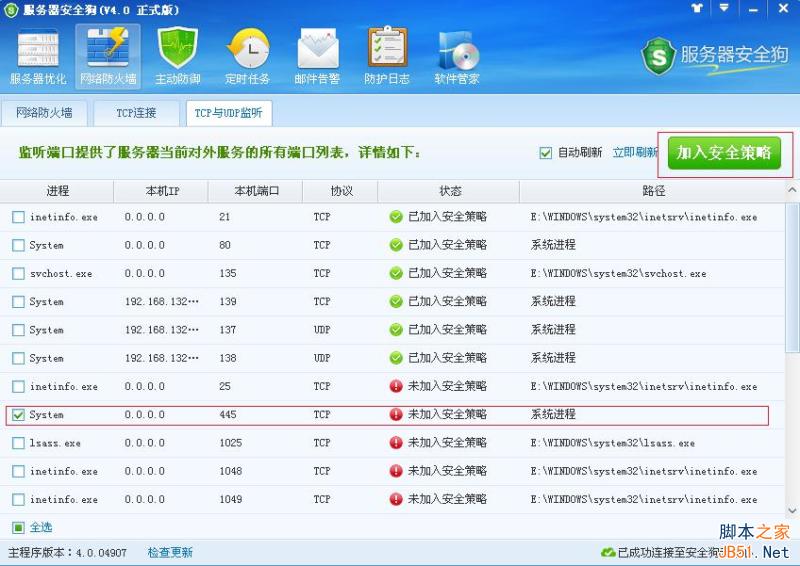Open 邮件告警 envelope icon

point(317,56)
